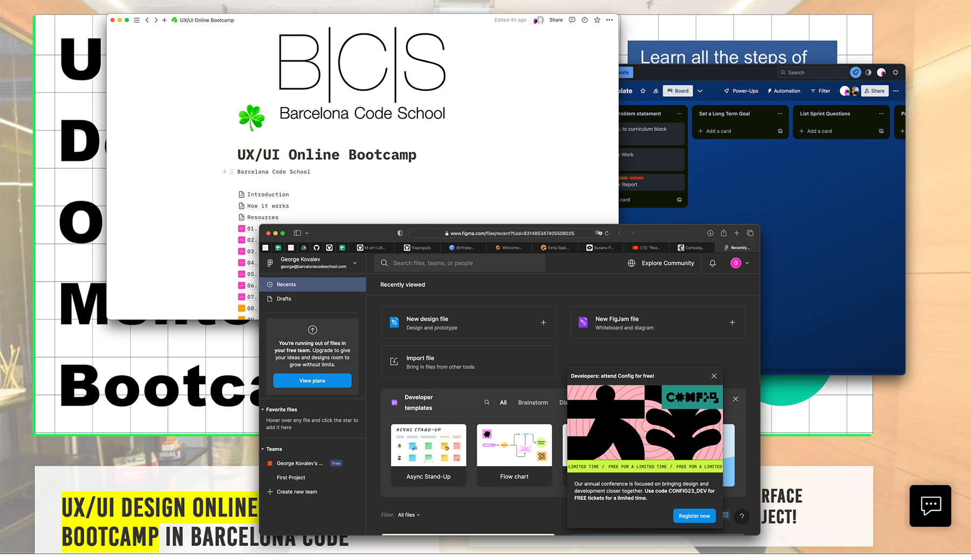Toggle Safari sidebar button

pyautogui.click(x=297, y=233)
